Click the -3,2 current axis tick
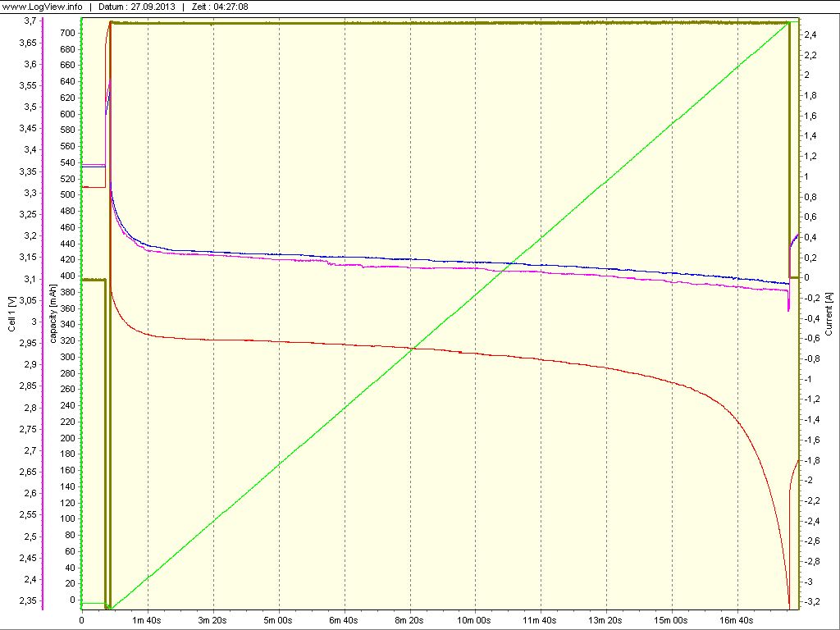This screenshot has width=840, height=630. (811, 602)
